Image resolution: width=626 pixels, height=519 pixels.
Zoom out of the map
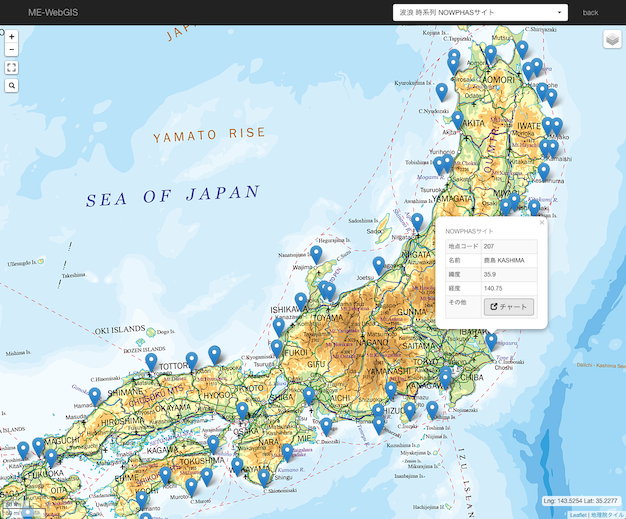[x=12, y=49]
